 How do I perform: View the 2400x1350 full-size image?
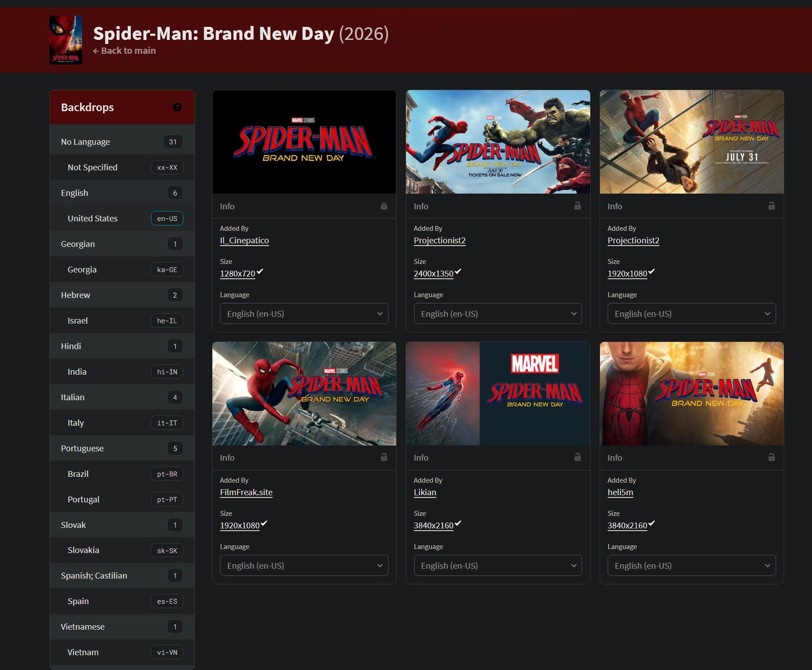point(433,274)
